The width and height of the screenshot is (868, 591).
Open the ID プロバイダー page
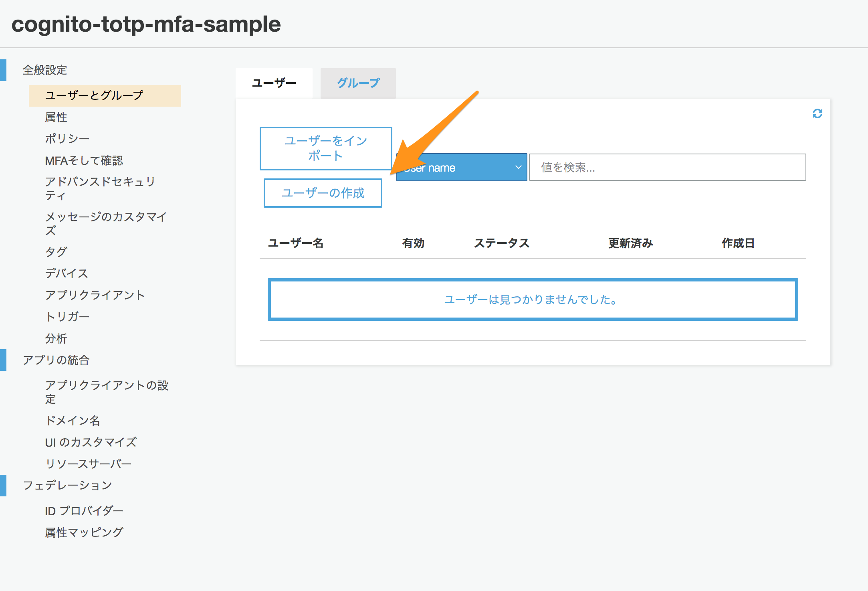[84, 510]
